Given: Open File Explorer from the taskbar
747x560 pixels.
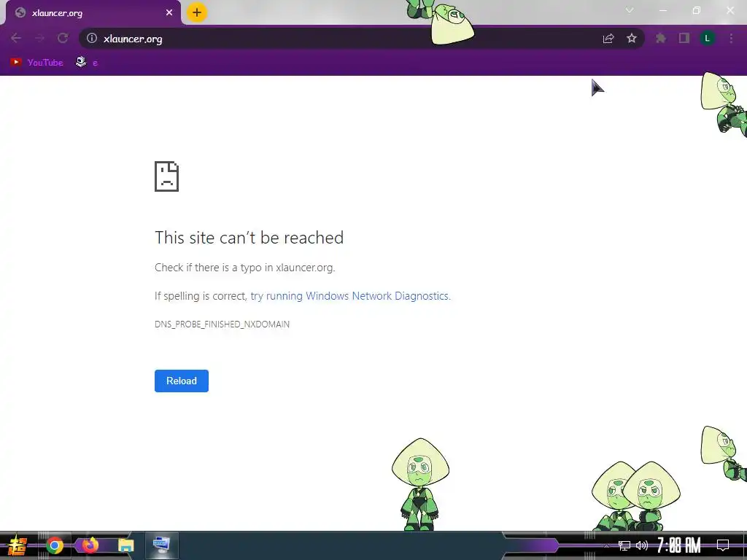Looking at the screenshot, I should point(125,545).
